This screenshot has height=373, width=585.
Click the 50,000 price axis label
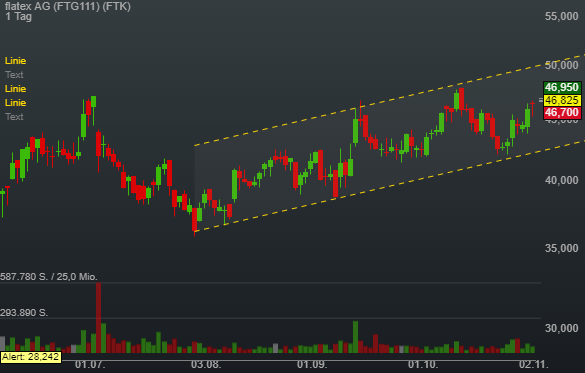[x=561, y=65]
